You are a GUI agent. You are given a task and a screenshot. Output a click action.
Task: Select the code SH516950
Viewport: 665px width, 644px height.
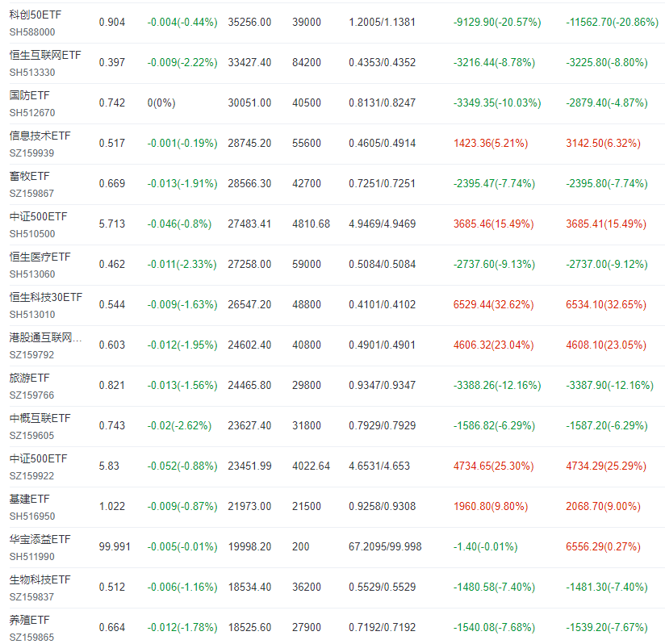point(32,516)
